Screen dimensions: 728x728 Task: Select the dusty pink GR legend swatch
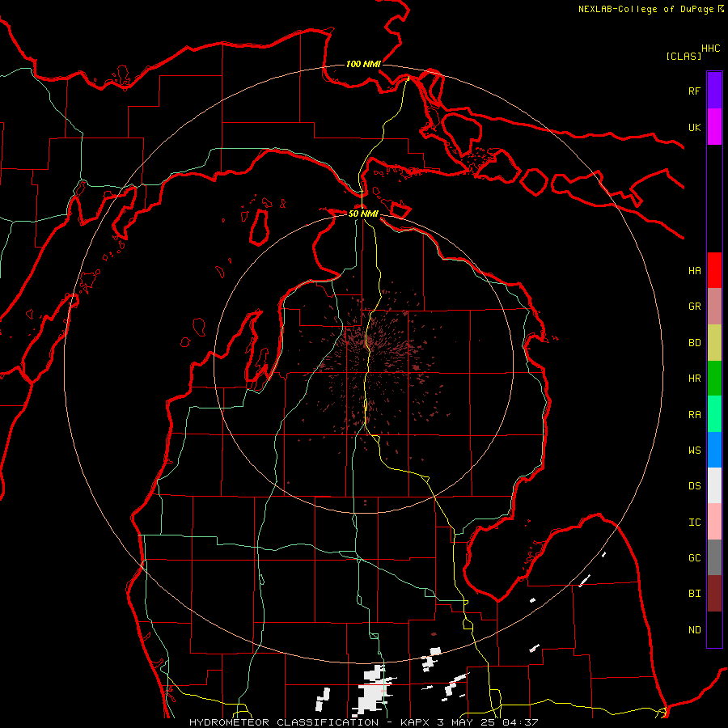click(x=714, y=307)
